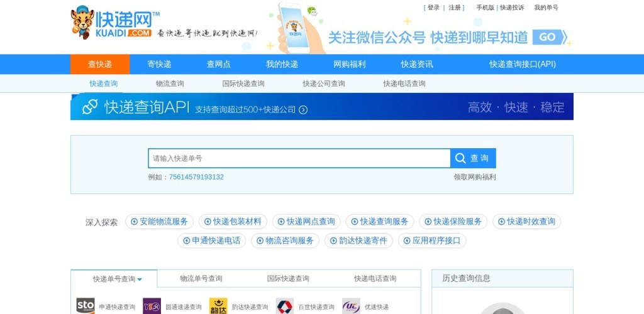This screenshot has width=644, height=314.
Task: Click the 登录 login link
Action: point(433,8)
